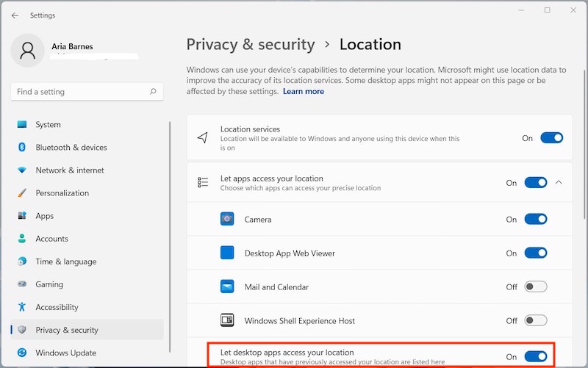The width and height of the screenshot is (588, 368).
Task: Select Apps in the sidebar
Action: pos(87,216)
